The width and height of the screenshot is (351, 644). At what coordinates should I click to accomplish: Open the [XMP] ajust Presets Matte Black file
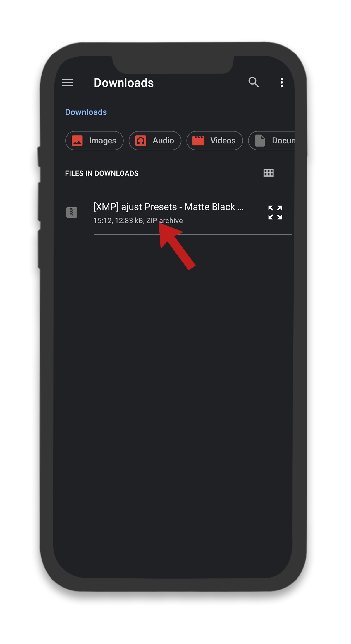click(x=168, y=207)
